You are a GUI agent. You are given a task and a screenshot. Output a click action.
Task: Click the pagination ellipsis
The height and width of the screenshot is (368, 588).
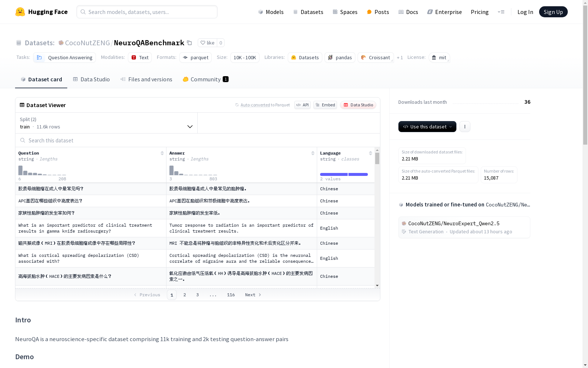[x=213, y=295]
